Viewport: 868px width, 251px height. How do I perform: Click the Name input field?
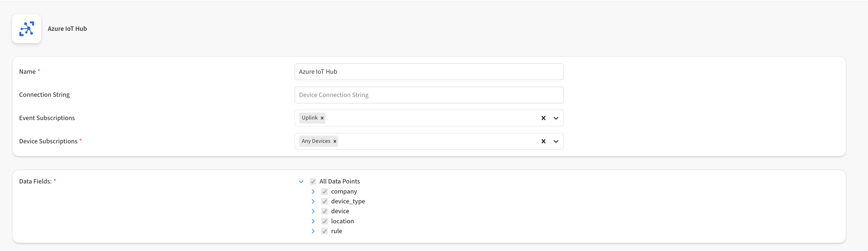[429, 72]
